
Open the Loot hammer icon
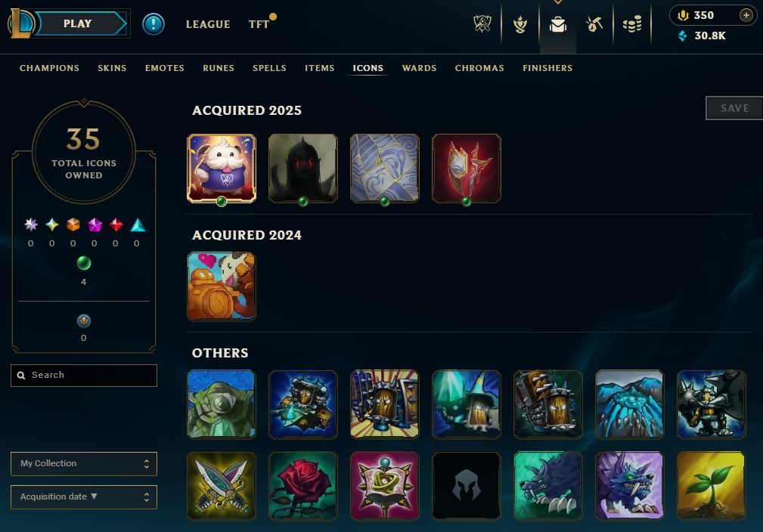pyautogui.click(x=594, y=24)
